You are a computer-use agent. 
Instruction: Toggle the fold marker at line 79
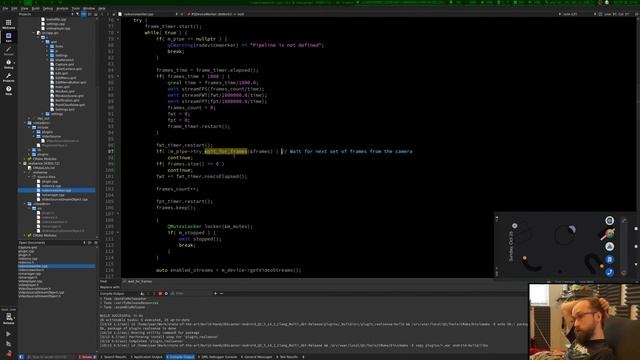click(118, 39)
